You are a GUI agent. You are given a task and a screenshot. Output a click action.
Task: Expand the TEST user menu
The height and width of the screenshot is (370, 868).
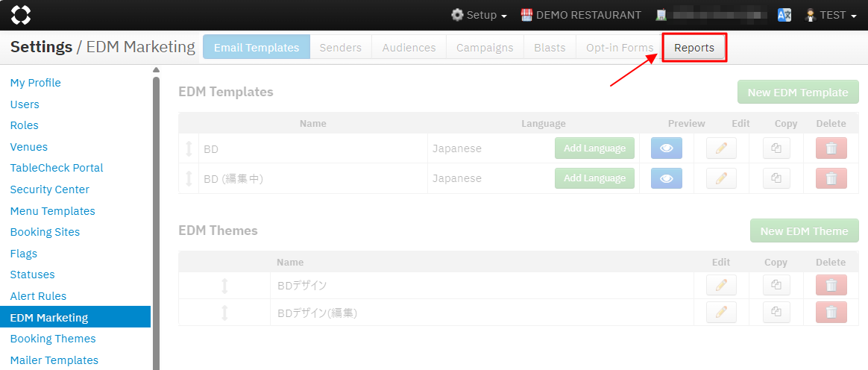click(x=831, y=15)
